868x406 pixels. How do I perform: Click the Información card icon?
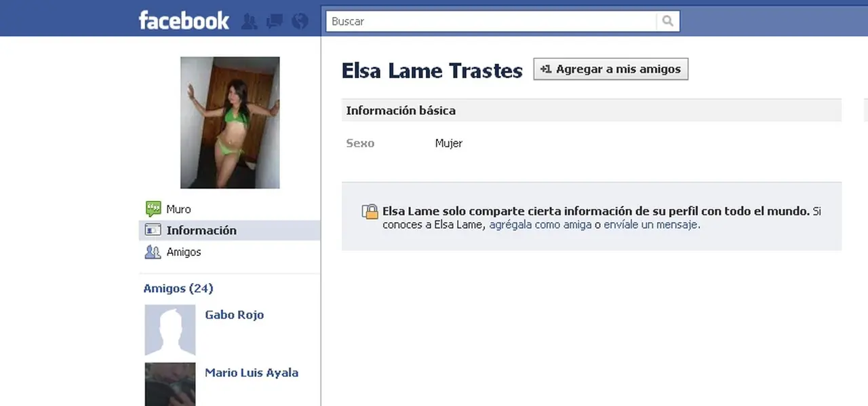153,230
